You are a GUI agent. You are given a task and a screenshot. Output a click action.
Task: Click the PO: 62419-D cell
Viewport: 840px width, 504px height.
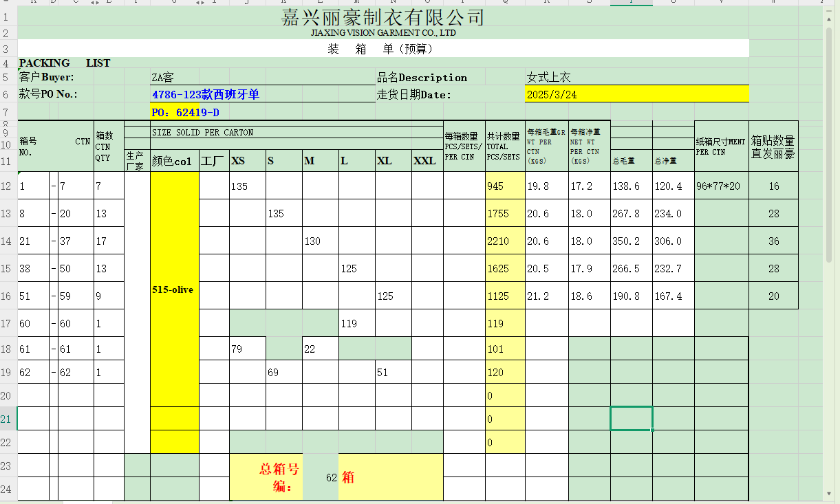tap(186, 112)
